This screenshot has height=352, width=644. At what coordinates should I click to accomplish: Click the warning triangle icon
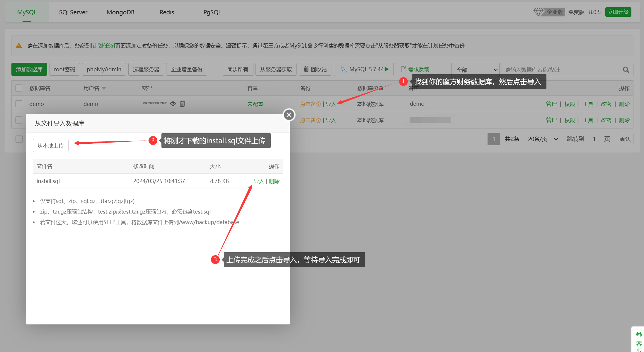click(x=19, y=45)
